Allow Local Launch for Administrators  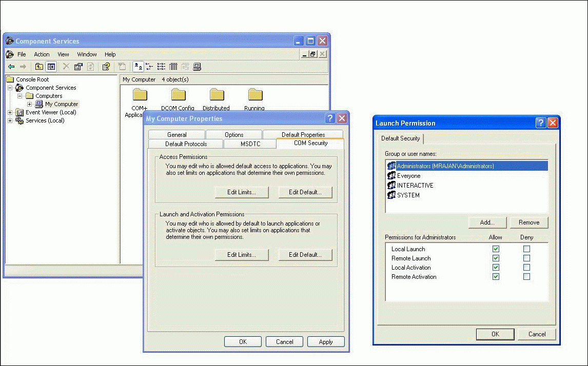pos(496,249)
